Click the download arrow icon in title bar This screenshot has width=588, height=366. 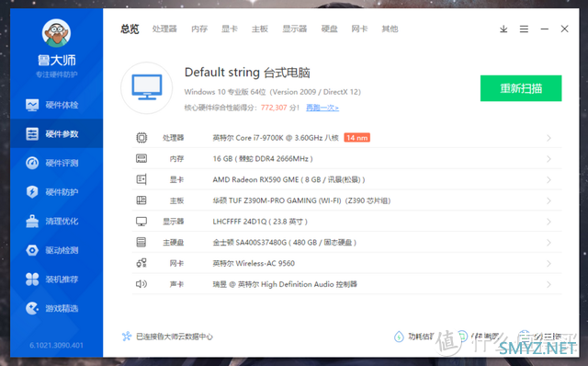pos(503,29)
